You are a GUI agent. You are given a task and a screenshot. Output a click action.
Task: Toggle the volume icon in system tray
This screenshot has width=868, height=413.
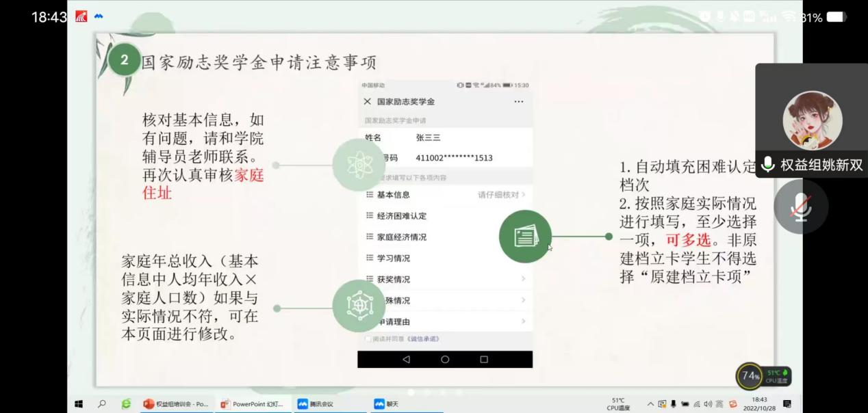tap(708, 404)
